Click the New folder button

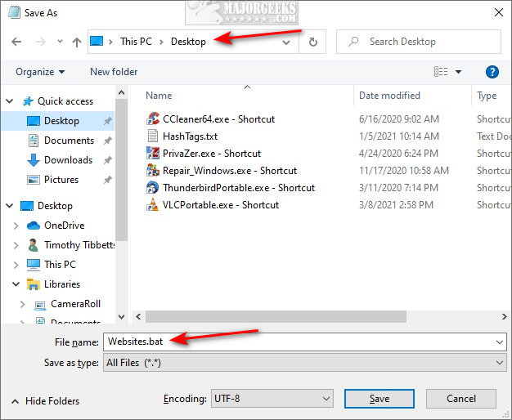(114, 72)
